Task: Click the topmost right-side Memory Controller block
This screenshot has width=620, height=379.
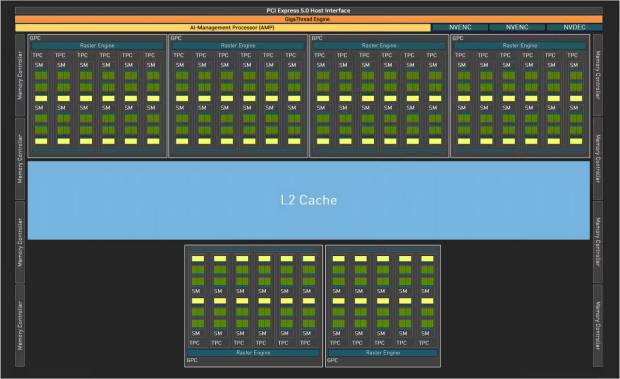Action: (x=598, y=75)
